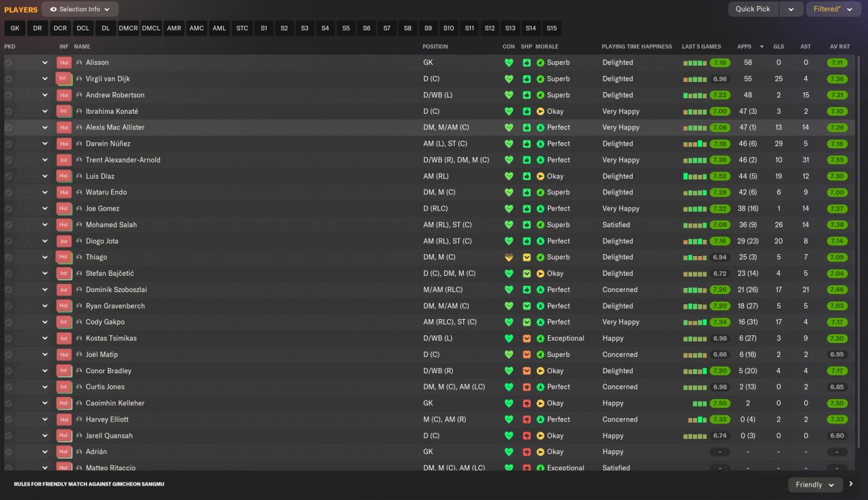Click Caoimhin Kelleher's yellow morale icon
This screenshot has height=500, width=868.
pos(540,403)
